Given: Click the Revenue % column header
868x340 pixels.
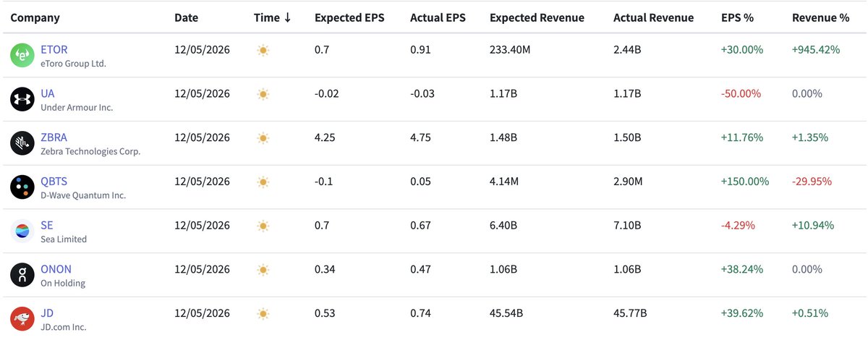Looking at the screenshot, I should pos(820,17).
